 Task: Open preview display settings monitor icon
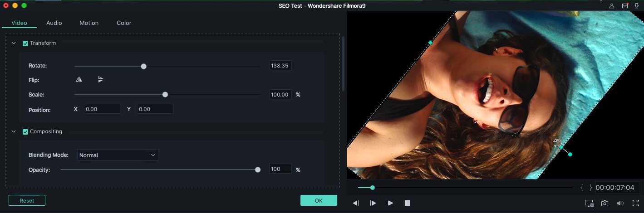click(x=589, y=203)
